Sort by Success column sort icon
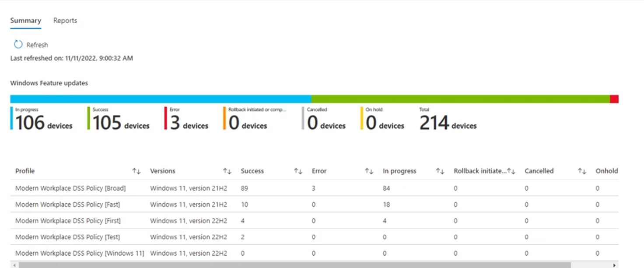 click(298, 171)
